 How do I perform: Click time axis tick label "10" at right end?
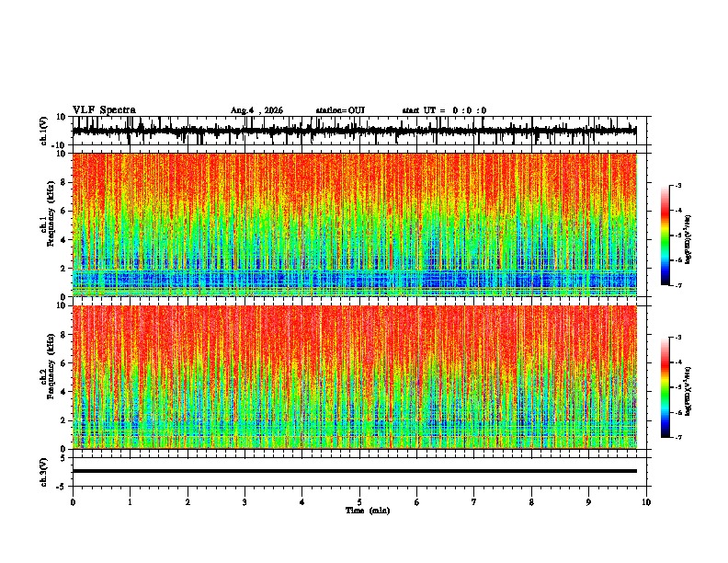tap(646, 502)
